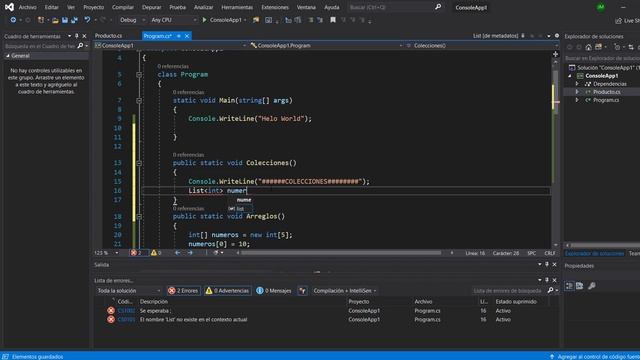Select the Explorador de soluciones bottom tab
Image resolution: width=640 pixels, height=360 pixels.
[x=594, y=253]
